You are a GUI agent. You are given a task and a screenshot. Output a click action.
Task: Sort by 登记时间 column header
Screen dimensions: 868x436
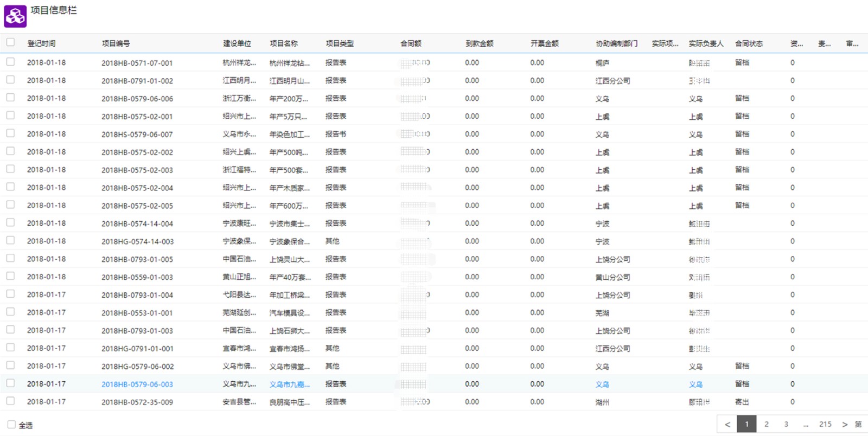coord(41,43)
